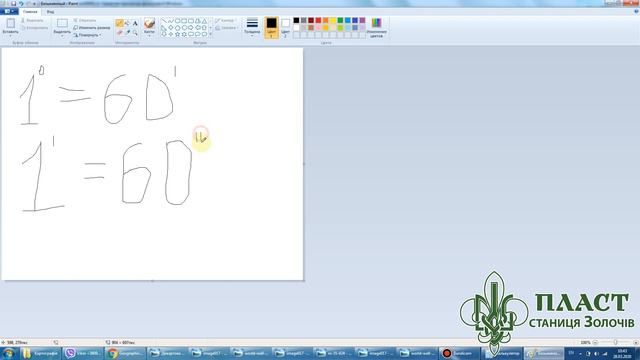Open the Bandicam recorder taskbar button

tap(460, 353)
